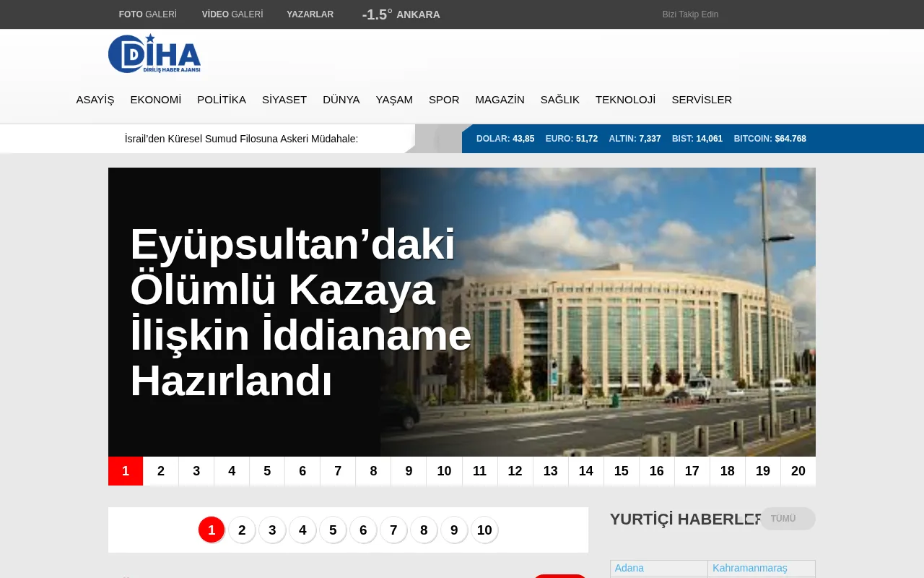Screen dimensions: 924x578
Task: Open the TEKNOLOJİ section
Action: 625,100
